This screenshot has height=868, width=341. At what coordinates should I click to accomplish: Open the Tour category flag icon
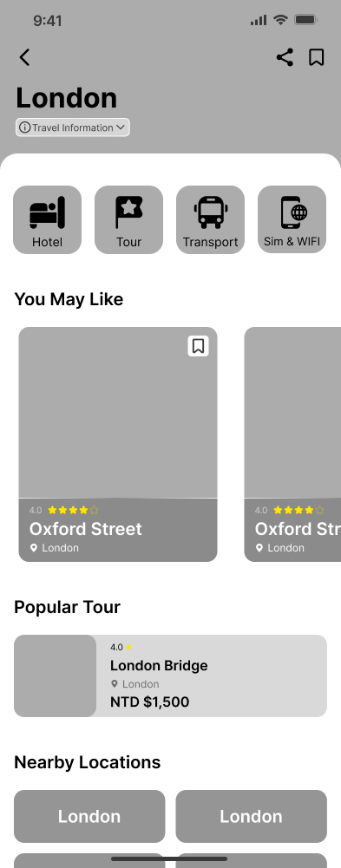pyautogui.click(x=129, y=212)
